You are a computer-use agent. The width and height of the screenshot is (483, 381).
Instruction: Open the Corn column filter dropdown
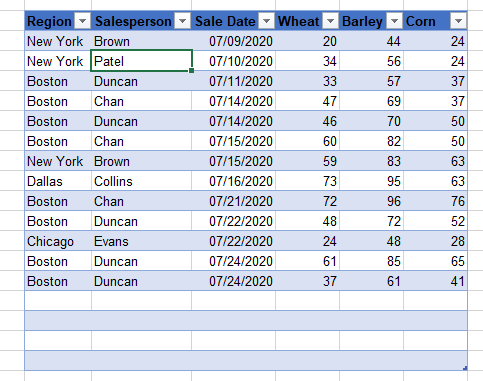coord(458,21)
